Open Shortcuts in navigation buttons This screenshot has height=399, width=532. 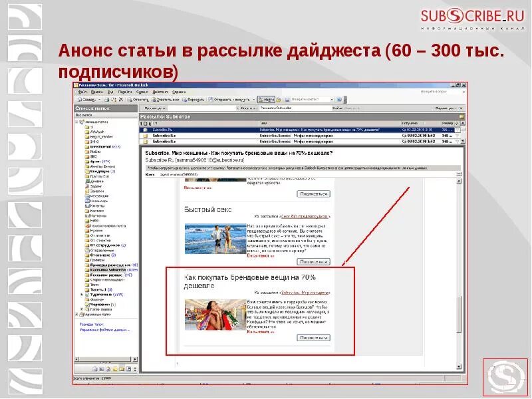[128, 369]
